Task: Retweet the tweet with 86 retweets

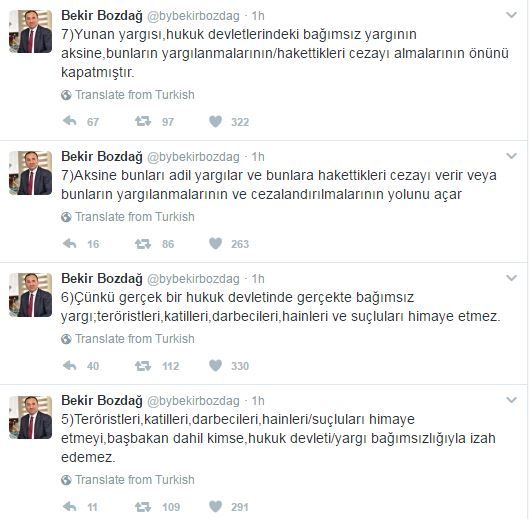Action: point(143,243)
